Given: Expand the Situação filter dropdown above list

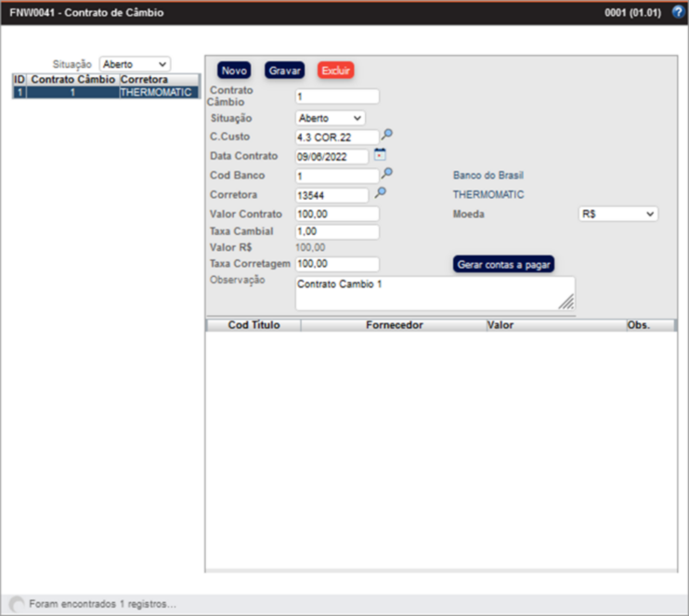Looking at the screenshot, I should (135, 64).
